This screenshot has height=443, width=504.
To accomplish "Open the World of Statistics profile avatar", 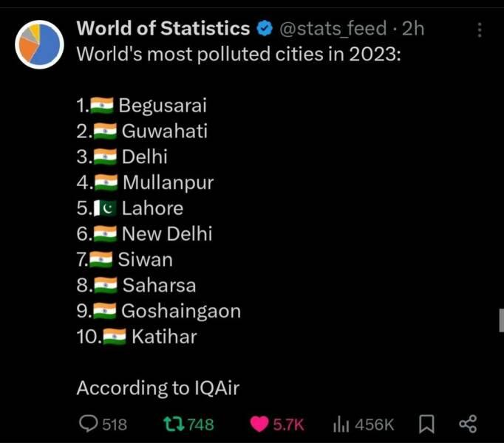I will pos(39,44).
